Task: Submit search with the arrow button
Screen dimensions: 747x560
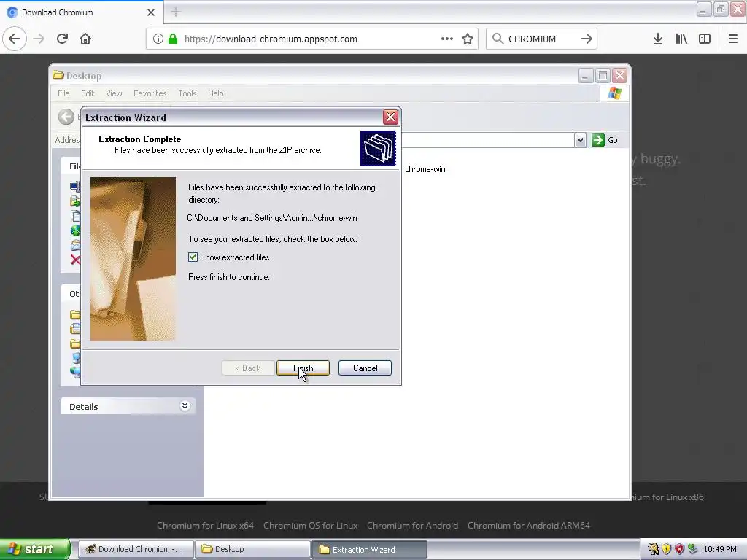Action: pos(587,39)
